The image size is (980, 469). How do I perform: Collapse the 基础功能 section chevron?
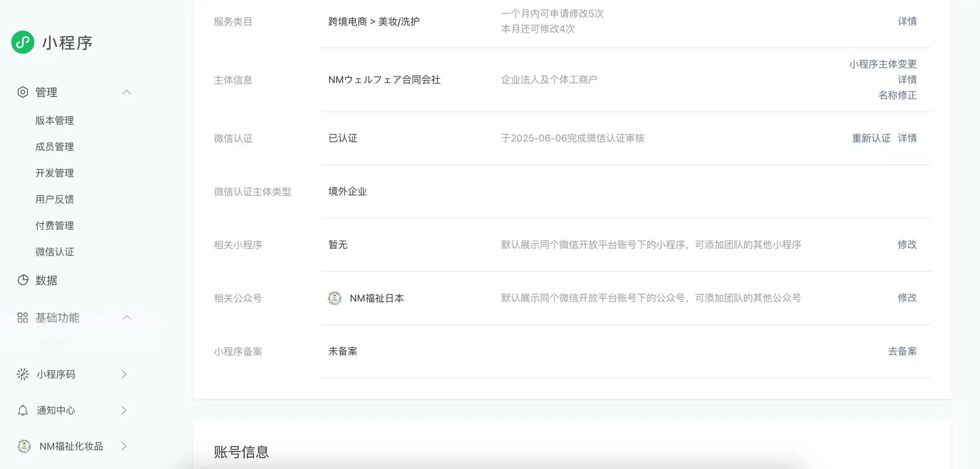click(x=127, y=318)
